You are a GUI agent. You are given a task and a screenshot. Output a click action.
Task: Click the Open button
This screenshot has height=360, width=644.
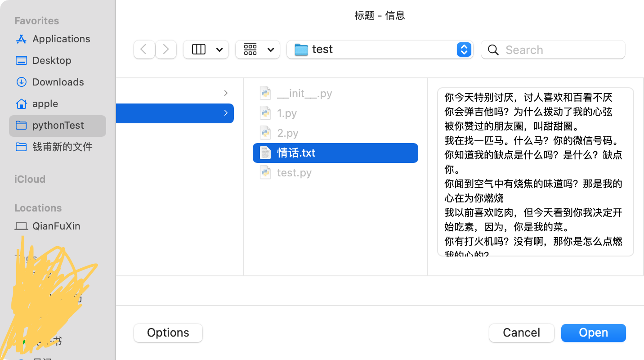[x=593, y=333]
